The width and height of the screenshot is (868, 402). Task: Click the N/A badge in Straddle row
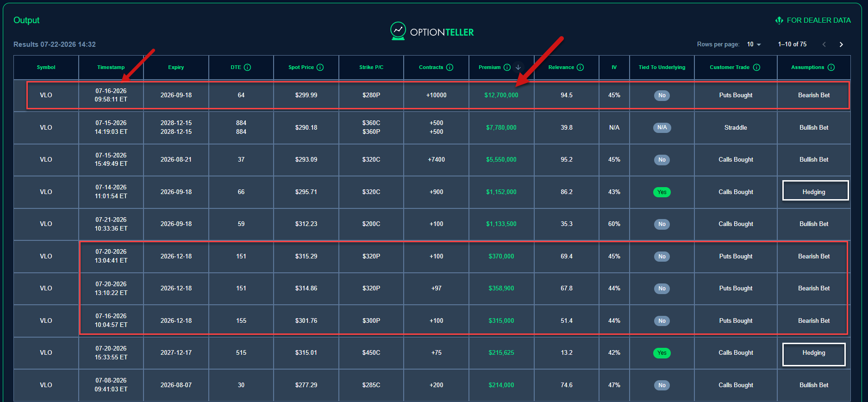click(x=662, y=127)
